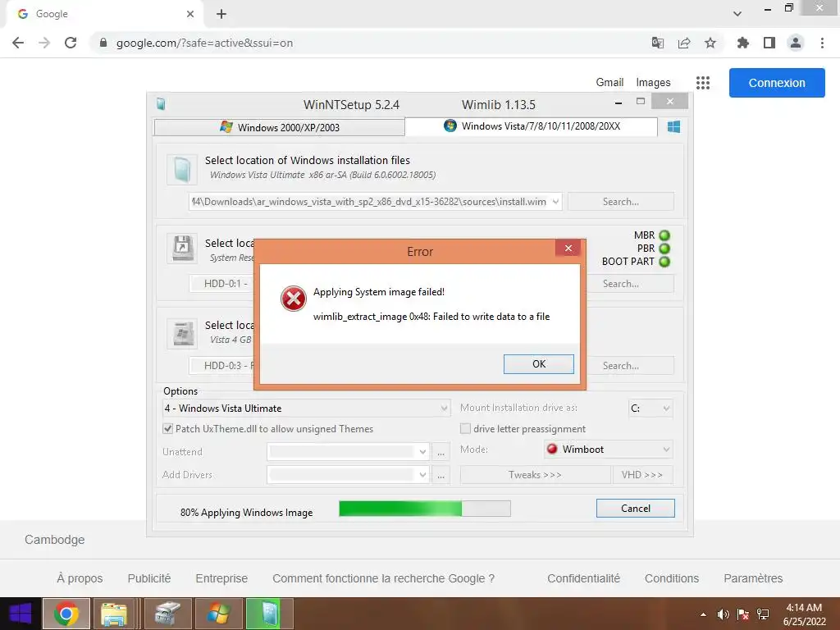Image resolution: width=840 pixels, height=630 pixels.
Task: Open Chrome three-dot menu
Action: 822,43
